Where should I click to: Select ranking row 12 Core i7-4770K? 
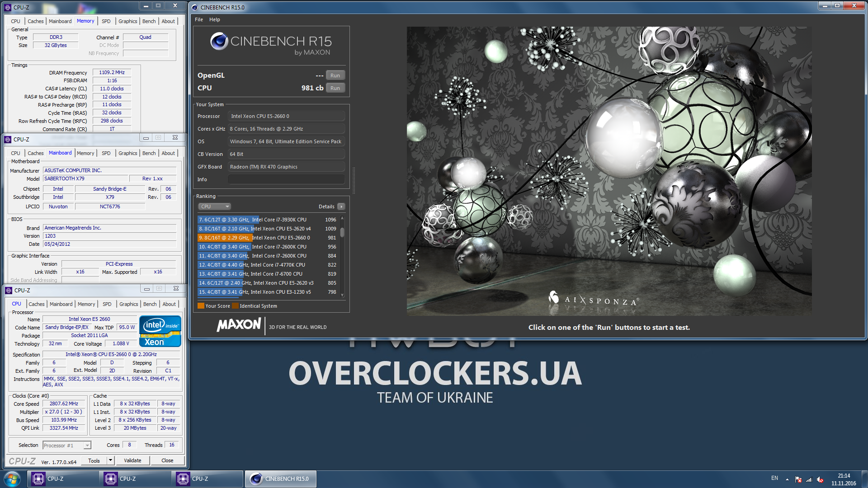(x=268, y=265)
